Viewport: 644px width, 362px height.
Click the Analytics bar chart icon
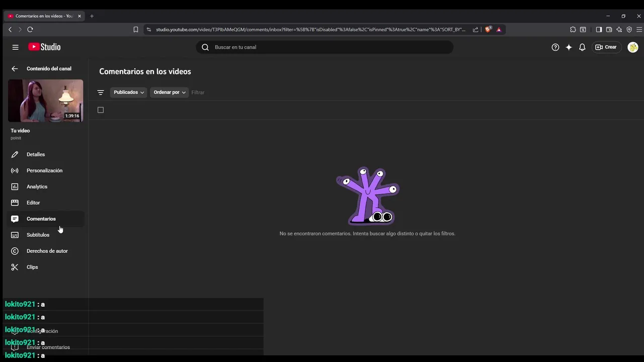click(15, 187)
